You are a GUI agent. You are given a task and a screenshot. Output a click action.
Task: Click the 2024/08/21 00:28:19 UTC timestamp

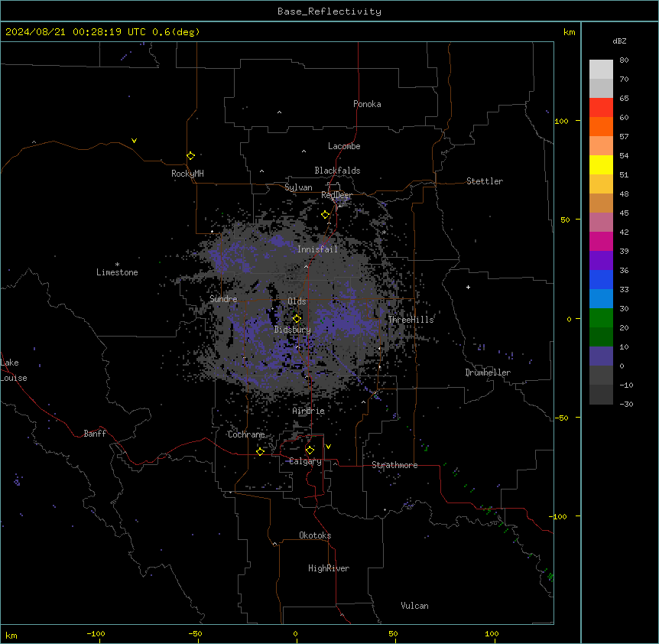click(x=75, y=32)
